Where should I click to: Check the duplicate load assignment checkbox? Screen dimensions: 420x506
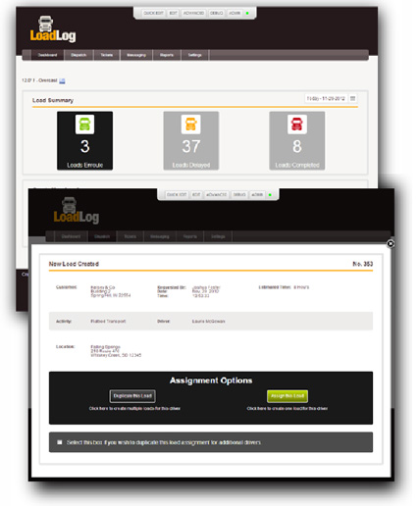[60, 442]
